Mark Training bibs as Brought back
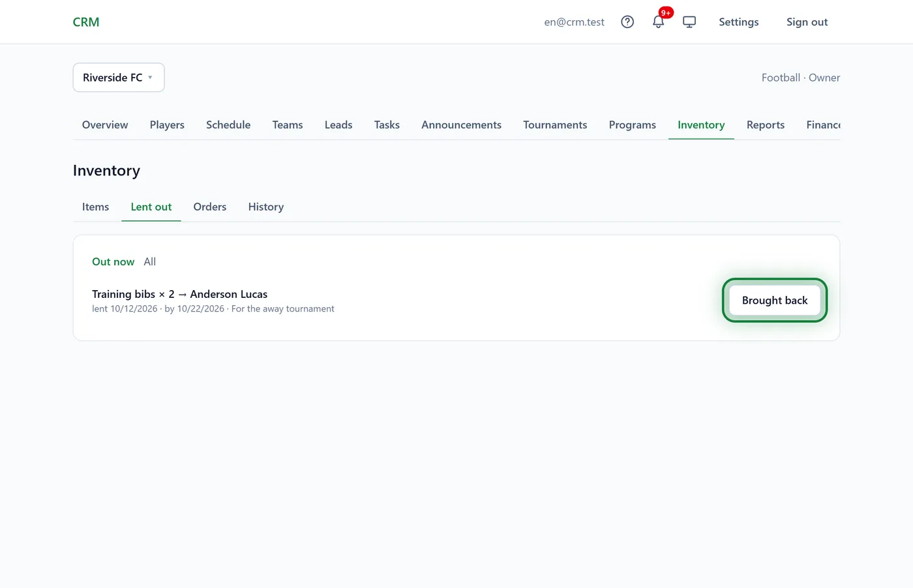Image resolution: width=913 pixels, height=588 pixels. click(775, 301)
